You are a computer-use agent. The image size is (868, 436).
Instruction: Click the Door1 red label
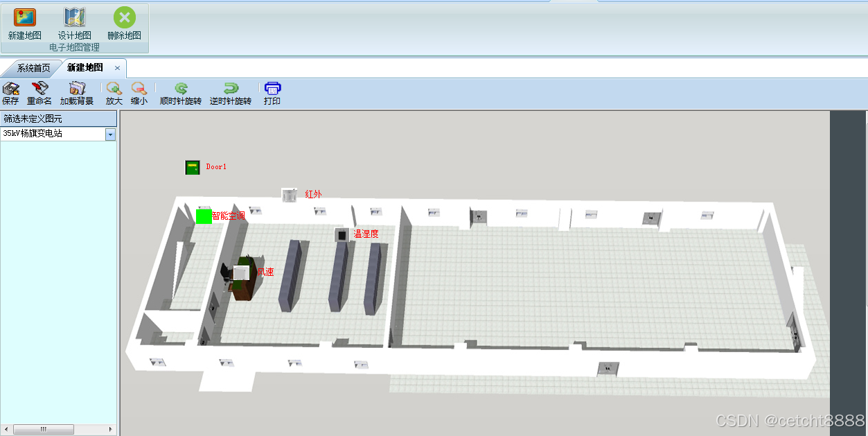point(216,167)
